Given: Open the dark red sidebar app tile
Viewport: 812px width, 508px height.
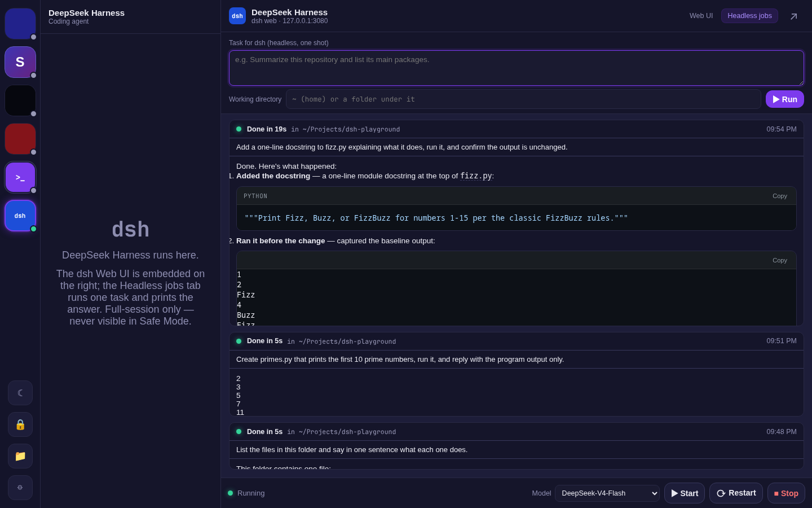Looking at the screenshot, I should (20, 139).
